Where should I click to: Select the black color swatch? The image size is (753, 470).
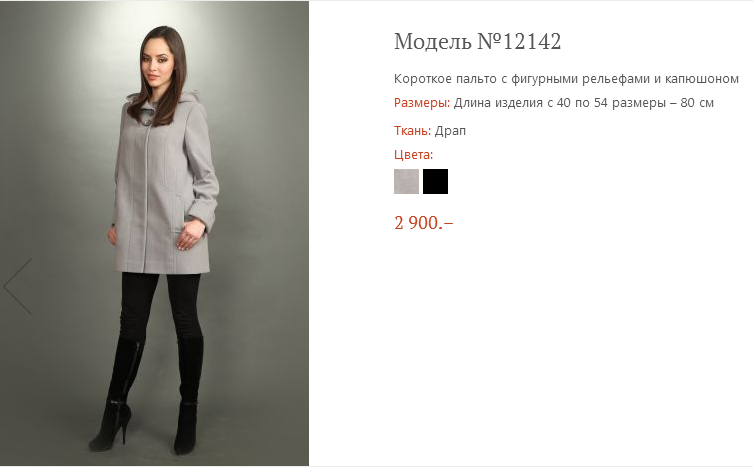click(435, 181)
